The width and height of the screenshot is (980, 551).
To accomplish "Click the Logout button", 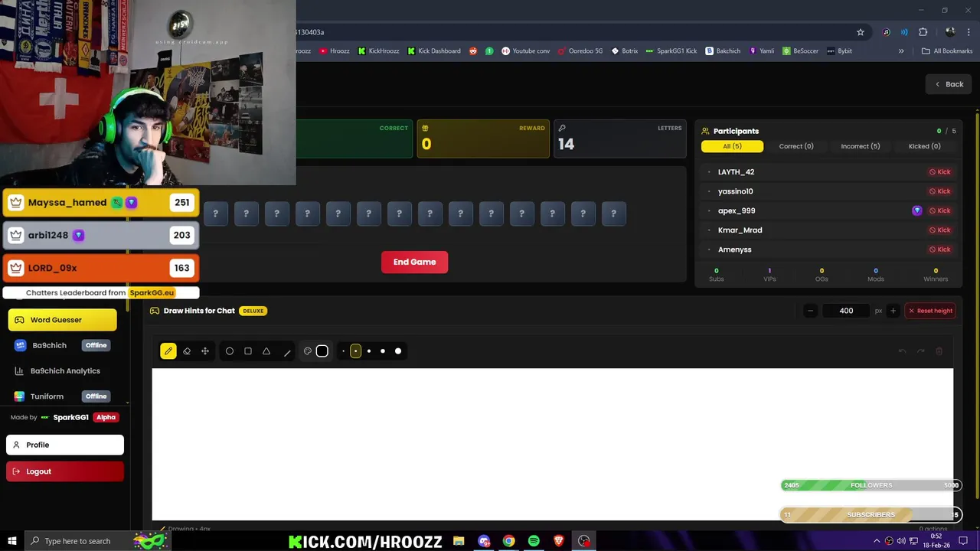I will (65, 471).
